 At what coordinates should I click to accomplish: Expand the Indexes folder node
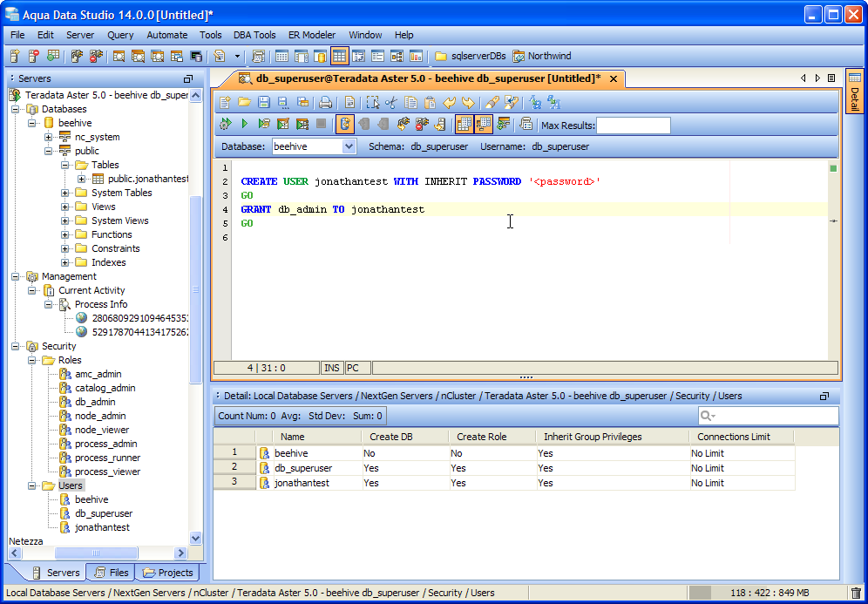[x=64, y=262]
